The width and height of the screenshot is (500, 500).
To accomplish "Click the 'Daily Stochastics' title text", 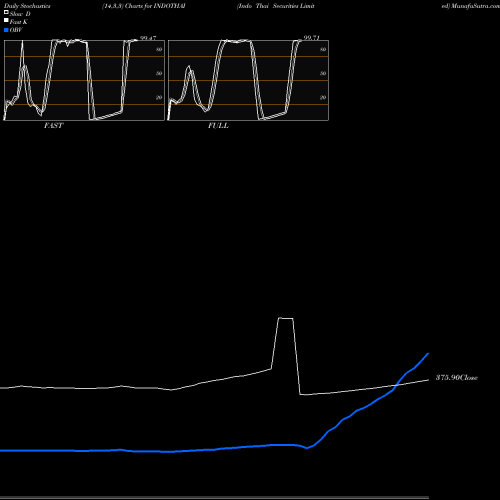I will 27,6.
